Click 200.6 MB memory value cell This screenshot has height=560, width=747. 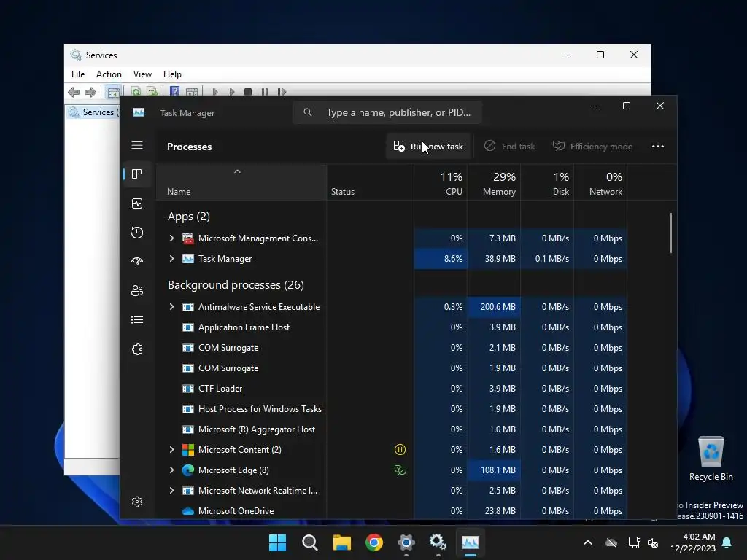click(494, 307)
